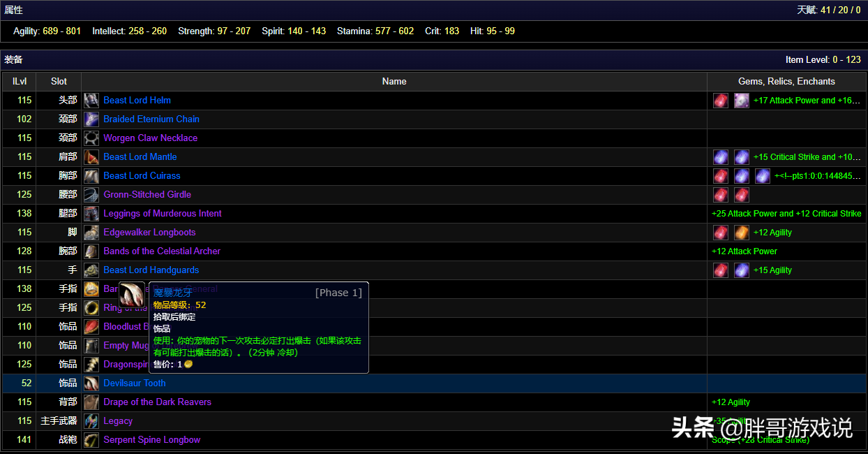Click the ILvl column header

click(x=20, y=82)
